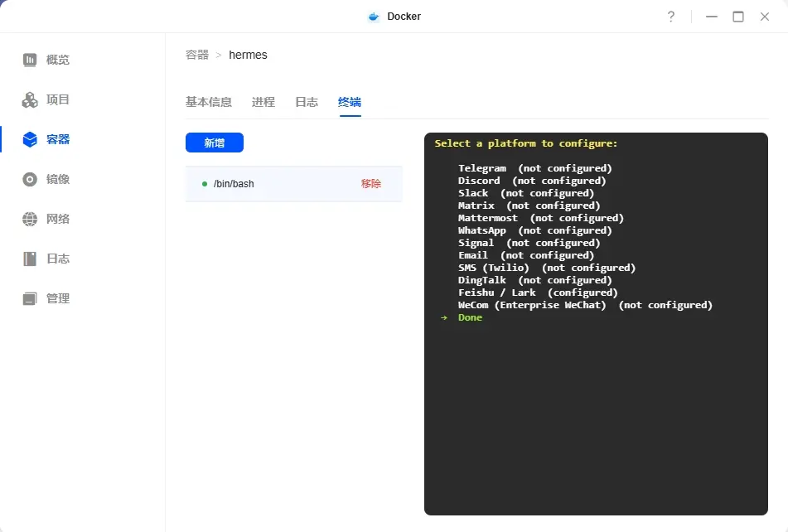
Task: Switch to the 日志 logs tab
Action: (307, 102)
